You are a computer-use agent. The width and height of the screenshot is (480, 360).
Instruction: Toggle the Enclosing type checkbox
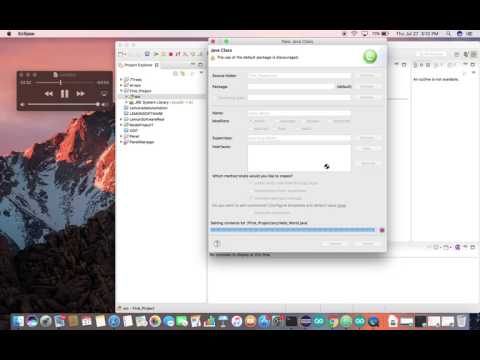pos(215,98)
